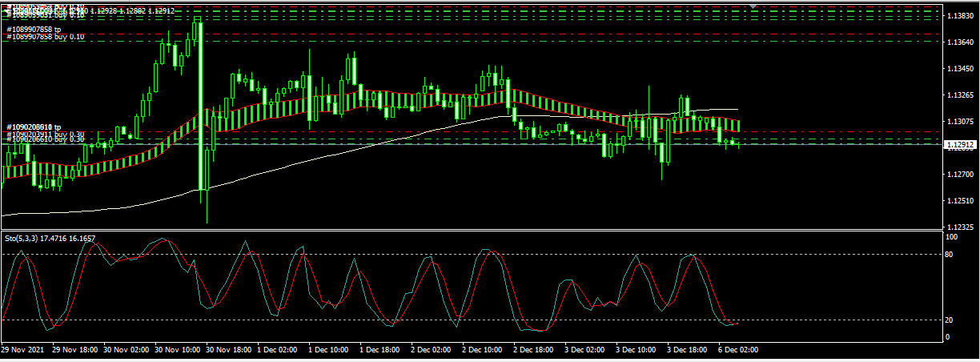Select the 1.12510 price scale value

click(959, 201)
